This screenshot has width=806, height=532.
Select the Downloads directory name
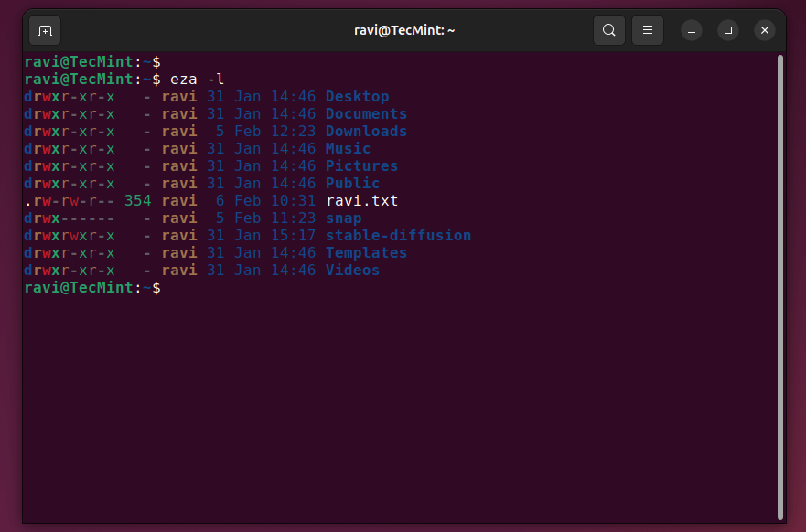coord(366,132)
